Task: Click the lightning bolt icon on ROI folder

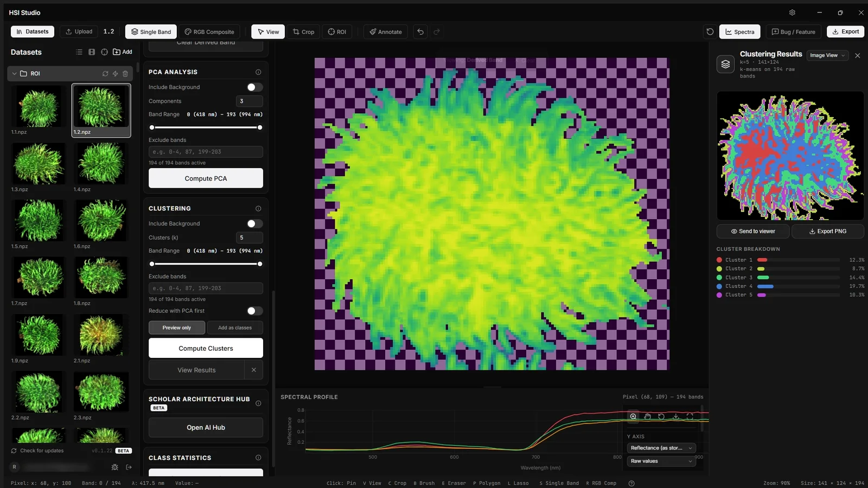Action: point(115,73)
